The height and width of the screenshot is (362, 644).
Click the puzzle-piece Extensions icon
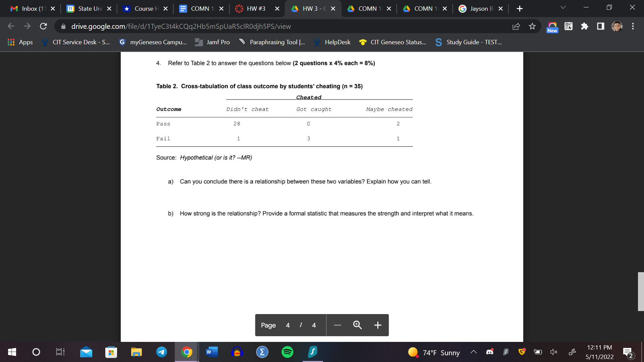[x=585, y=26]
